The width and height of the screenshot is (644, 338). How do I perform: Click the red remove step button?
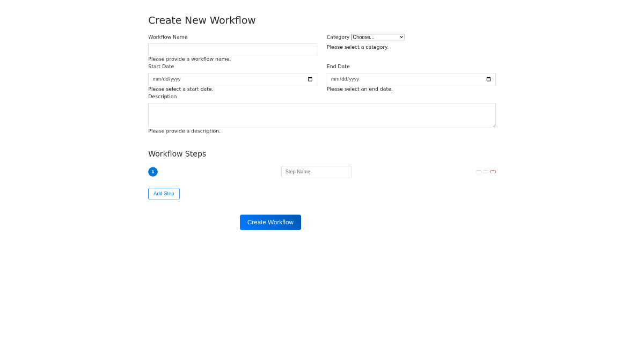[493, 172]
